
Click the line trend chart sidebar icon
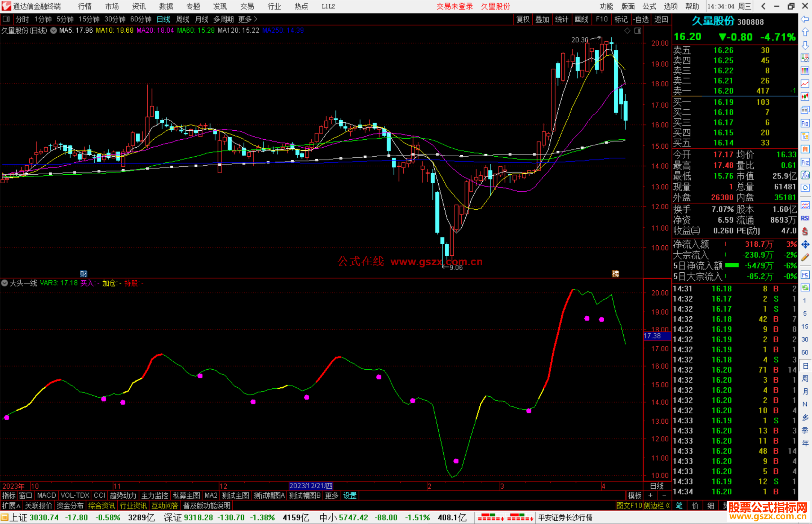coord(805,84)
